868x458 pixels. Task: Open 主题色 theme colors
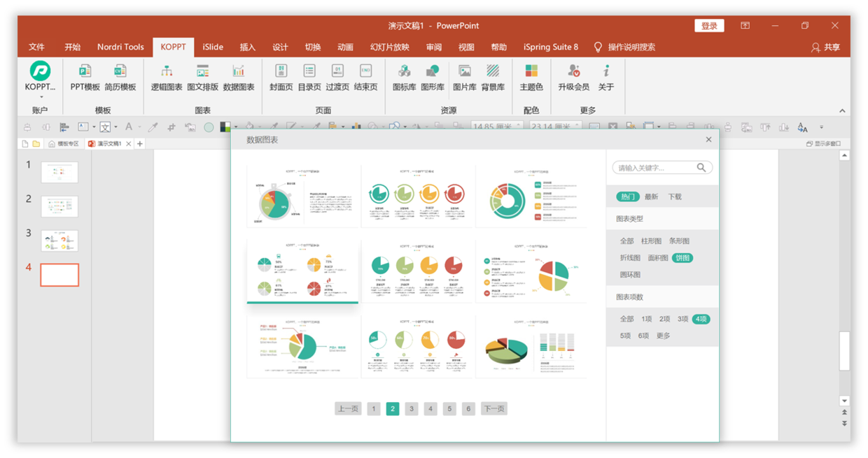point(531,77)
